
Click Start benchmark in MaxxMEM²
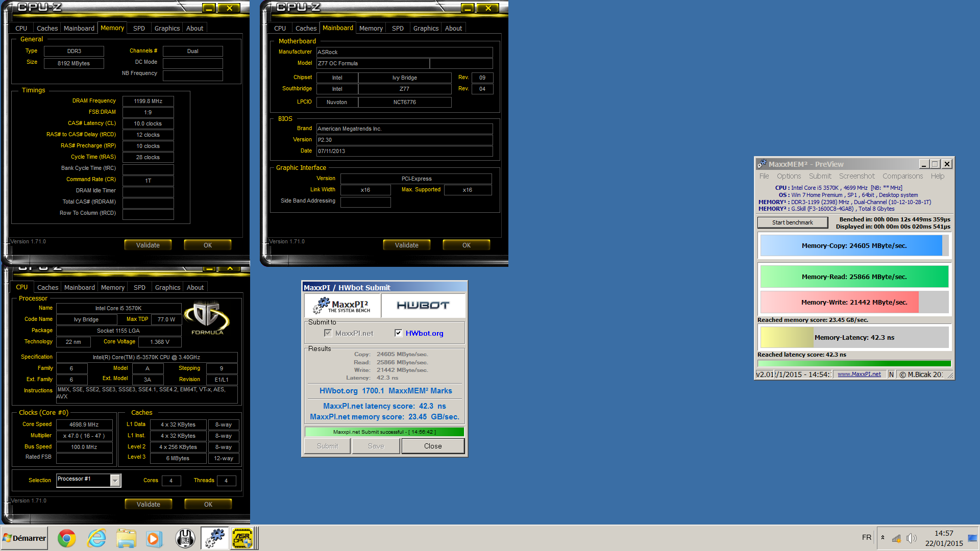[792, 222]
